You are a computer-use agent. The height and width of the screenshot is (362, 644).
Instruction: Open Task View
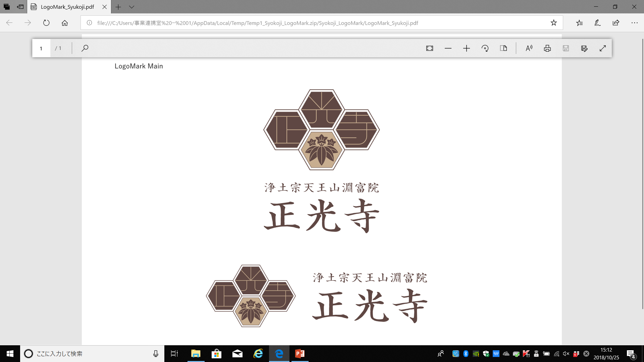point(174,354)
